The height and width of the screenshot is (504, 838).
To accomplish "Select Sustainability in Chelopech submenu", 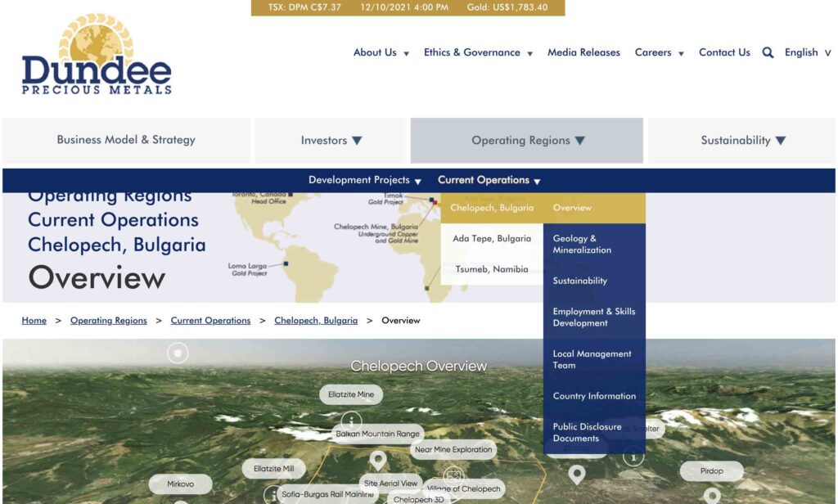I will click(594, 281).
